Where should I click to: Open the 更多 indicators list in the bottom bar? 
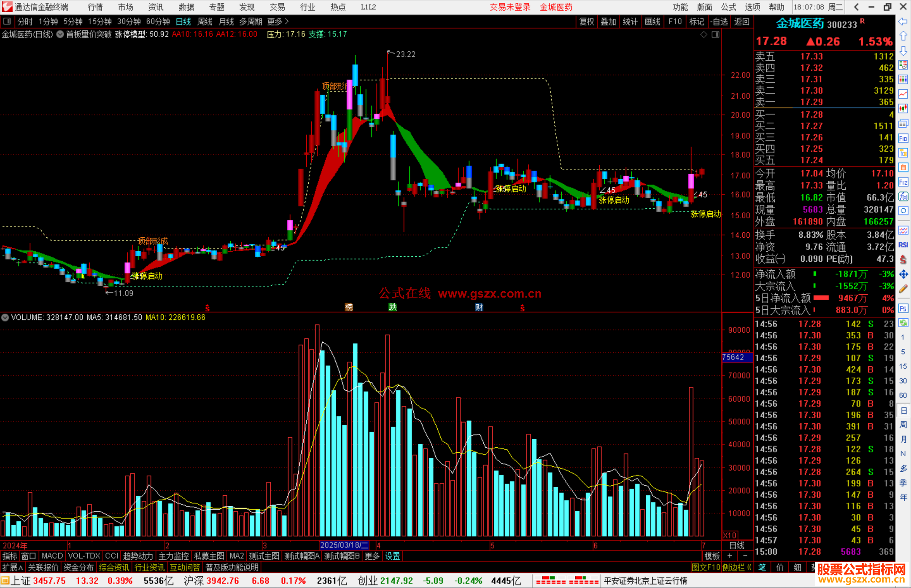click(372, 556)
